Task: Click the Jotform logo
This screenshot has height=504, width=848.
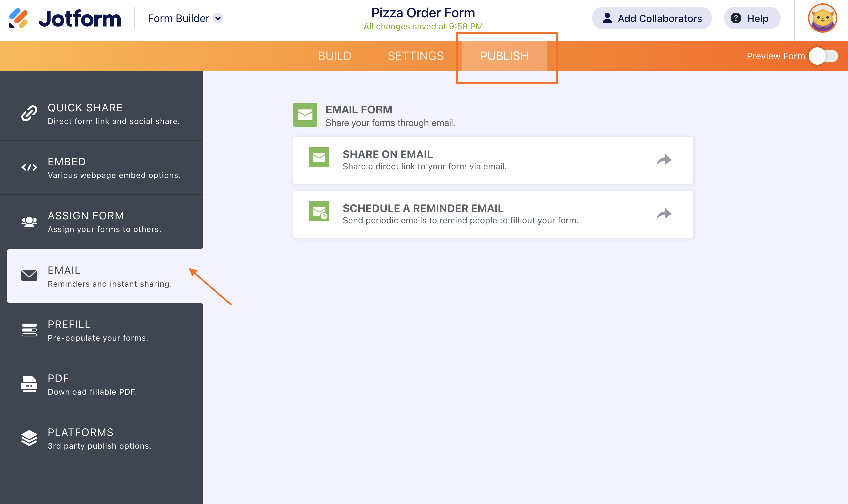Action: tap(65, 18)
